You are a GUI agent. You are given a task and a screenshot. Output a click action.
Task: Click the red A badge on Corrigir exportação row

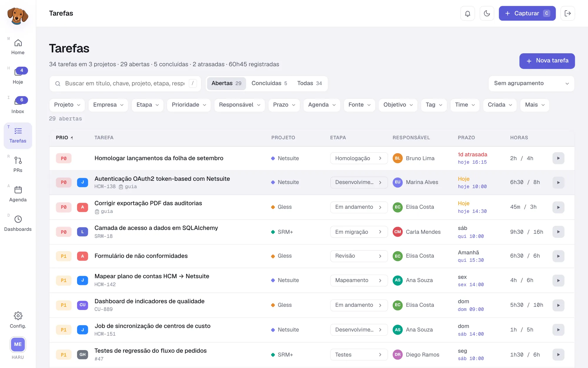(82, 207)
